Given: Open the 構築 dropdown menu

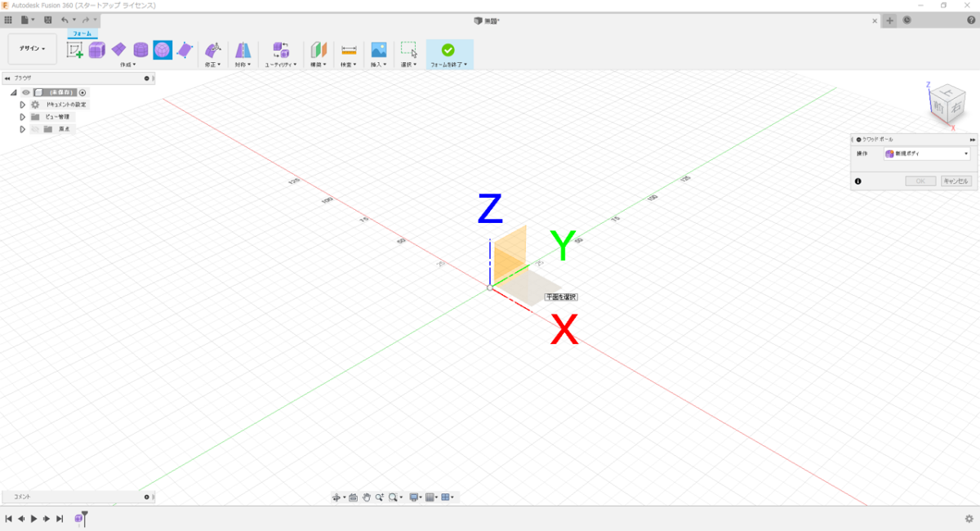Looking at the screenshot, I should coord(318,65).
